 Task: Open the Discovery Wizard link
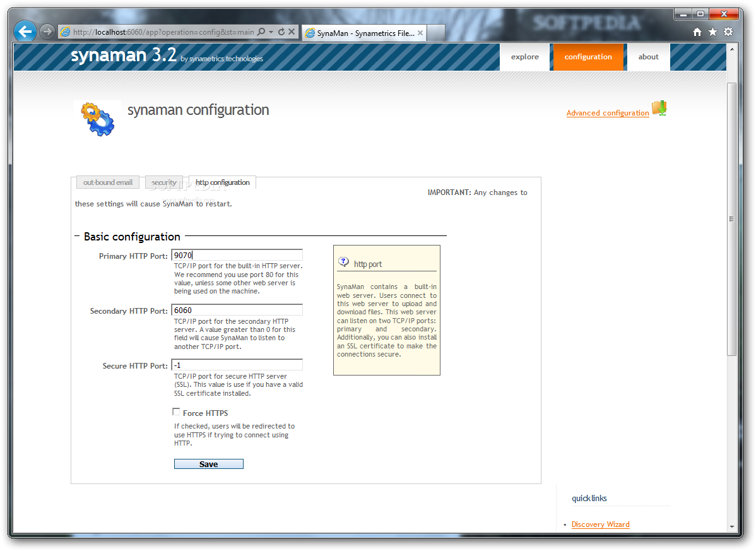[600, 524]
